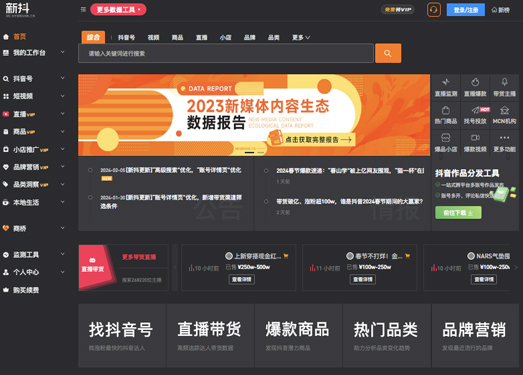Open the 带货破亿 news item
Viewport: 523px width, 375px height.
350,202
